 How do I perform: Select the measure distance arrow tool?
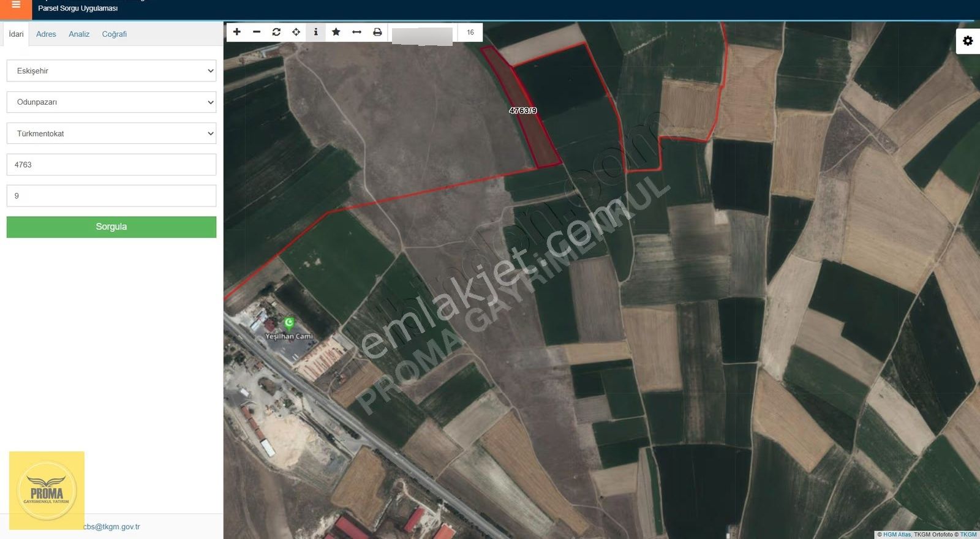tap(356, 32)
